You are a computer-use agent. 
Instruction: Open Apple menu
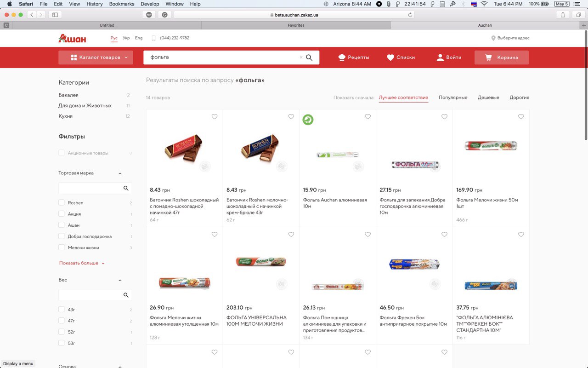[x=9, y=4]
